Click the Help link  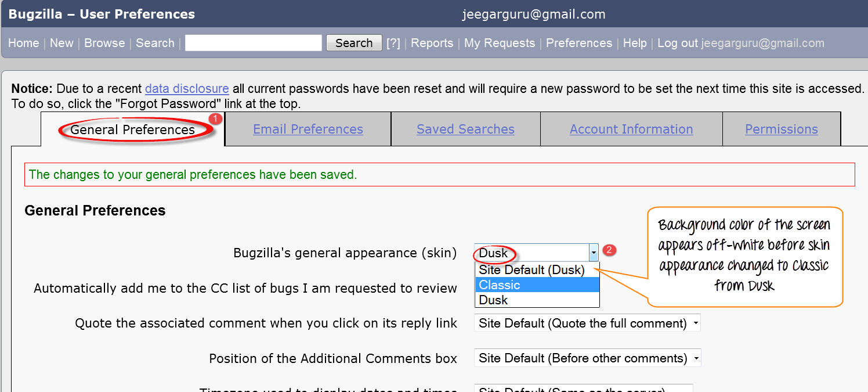click(x=634, y=43)
